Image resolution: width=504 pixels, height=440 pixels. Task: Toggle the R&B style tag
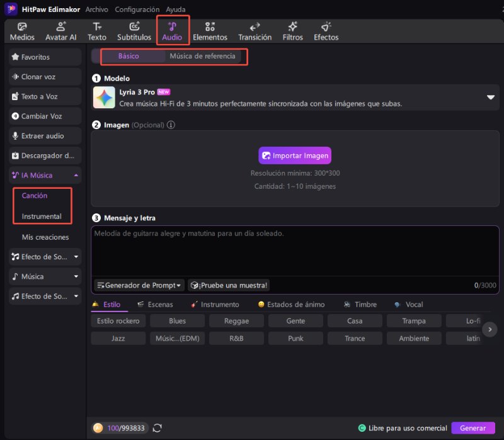click(x=237, y=338)
